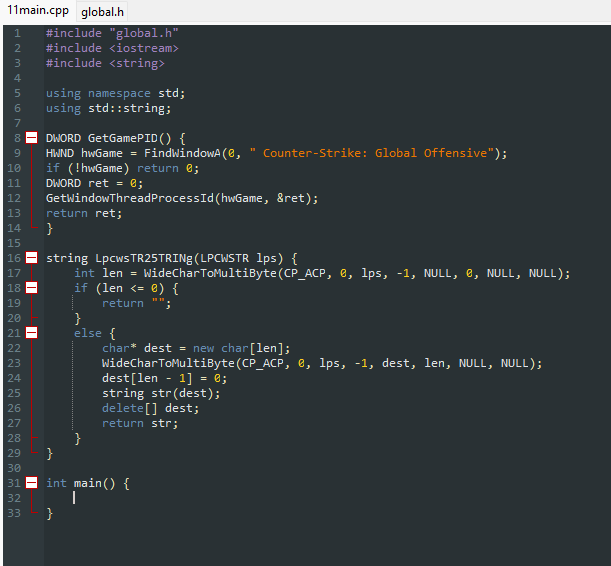Collapse the else block fold at line 21
611x566 pixels.
(32, 333)
